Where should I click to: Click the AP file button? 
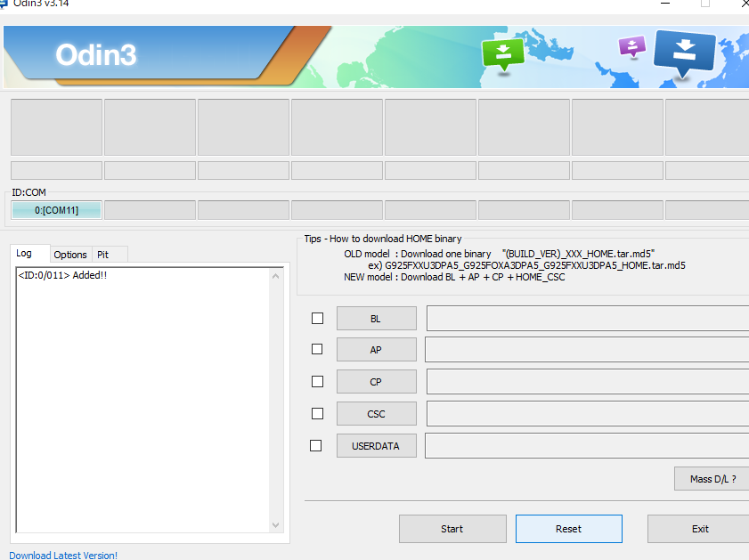[x=377, y=350]
